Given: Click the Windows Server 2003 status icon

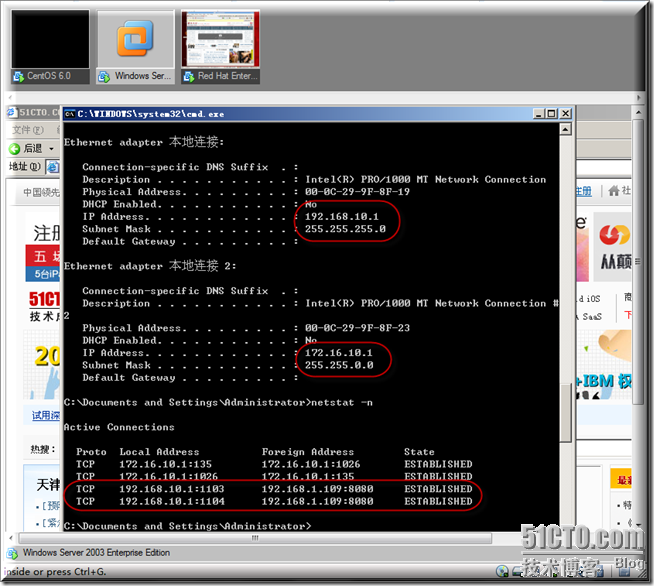Looking at the screenshot, I should [x=12, y=553].
